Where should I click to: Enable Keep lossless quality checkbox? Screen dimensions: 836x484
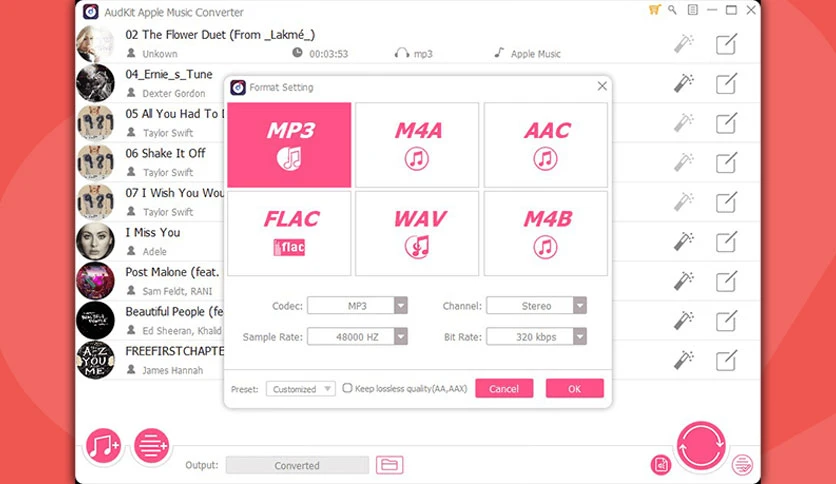pyautogui.click(x=347, y=388)
